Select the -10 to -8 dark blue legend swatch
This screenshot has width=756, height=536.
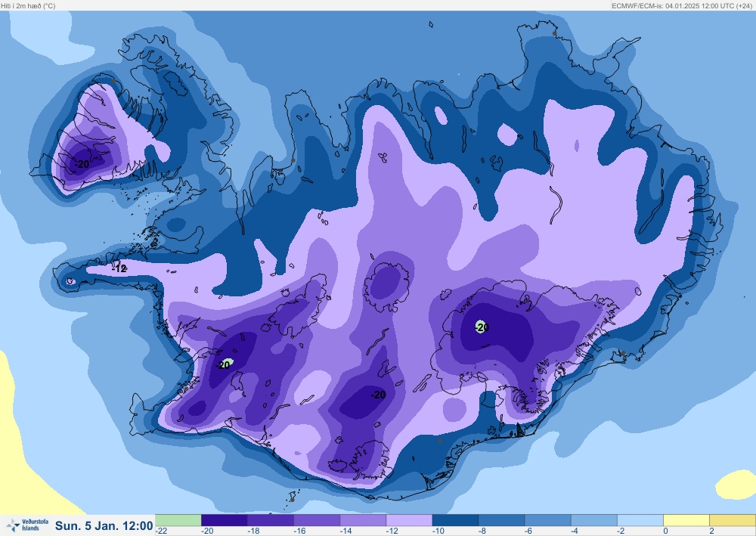click(456, 520)
